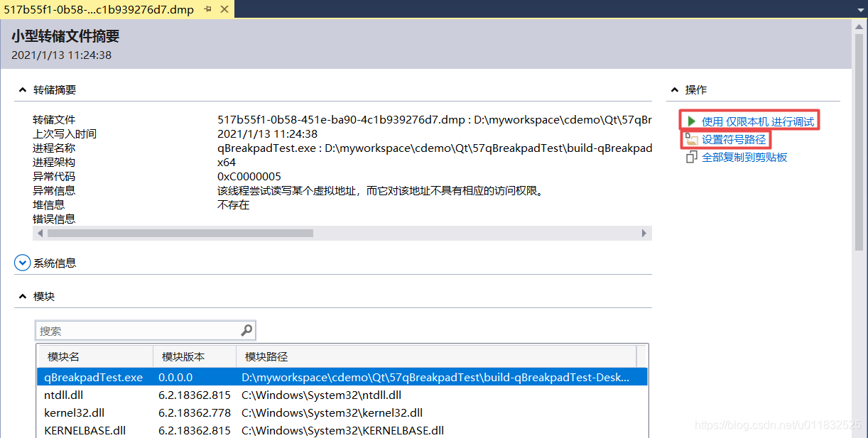Image resolution: width=868 pixels, height=438 pixels.
Task: Expand the 系统信息 section
Action: click(x=23, y=263)
